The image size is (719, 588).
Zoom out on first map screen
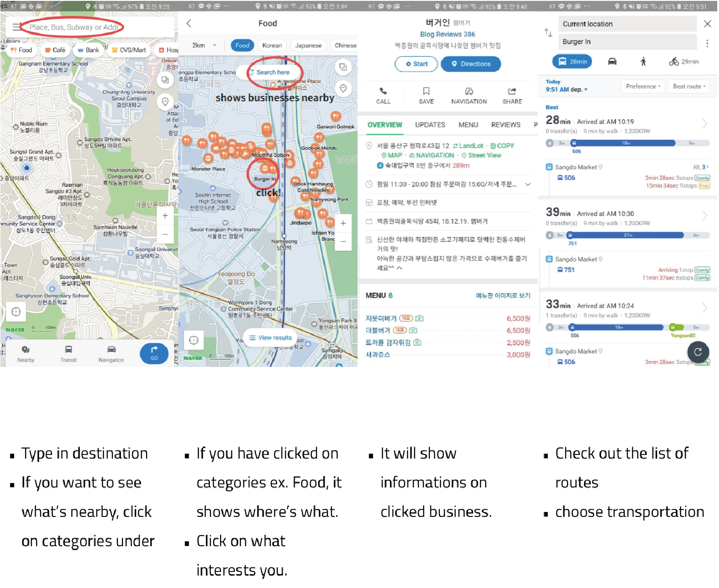tap(165, 234)
